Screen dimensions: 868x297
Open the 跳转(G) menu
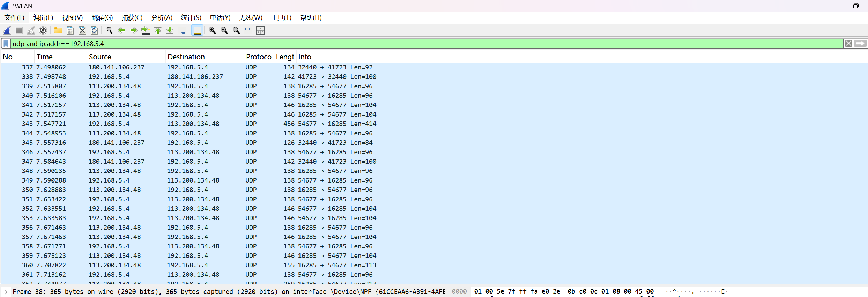pyautogui.click(x=102, y=17)
